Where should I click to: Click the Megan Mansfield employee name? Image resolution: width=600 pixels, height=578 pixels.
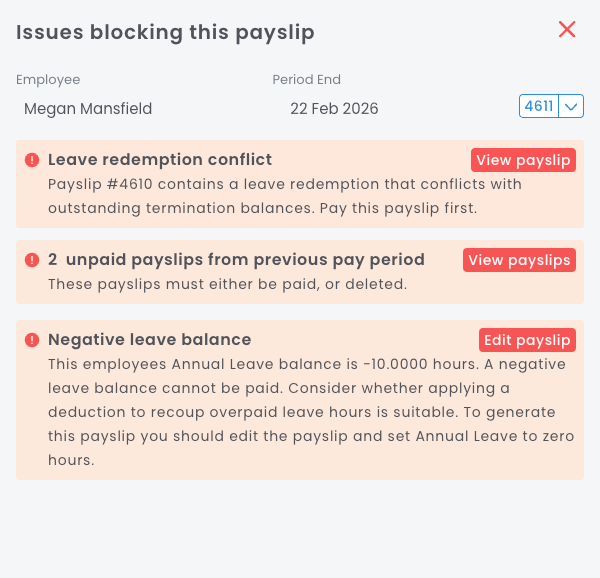pos(88,109)
